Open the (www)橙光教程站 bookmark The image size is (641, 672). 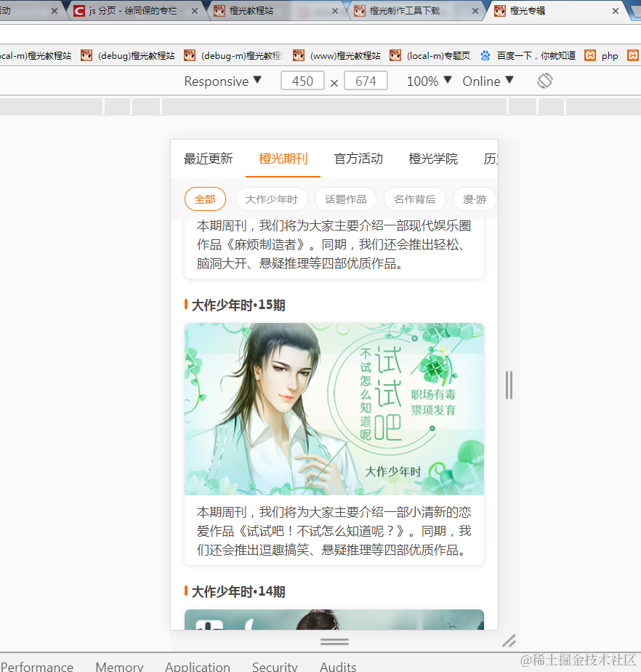click(x=337, y=56)
